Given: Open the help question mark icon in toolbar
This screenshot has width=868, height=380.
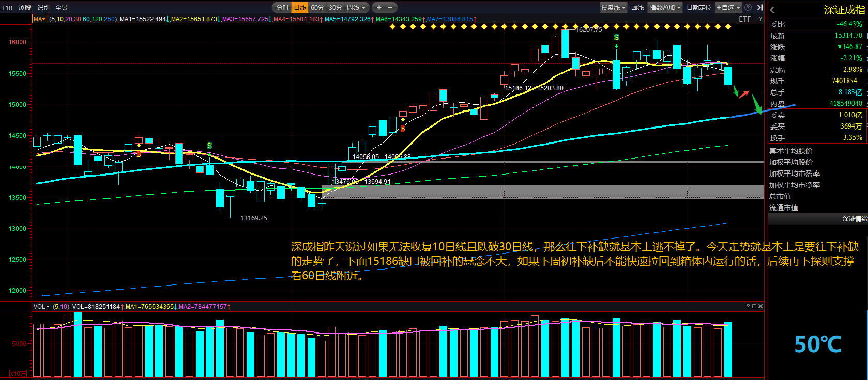Looking at the screenshot, I should point(748,8).
